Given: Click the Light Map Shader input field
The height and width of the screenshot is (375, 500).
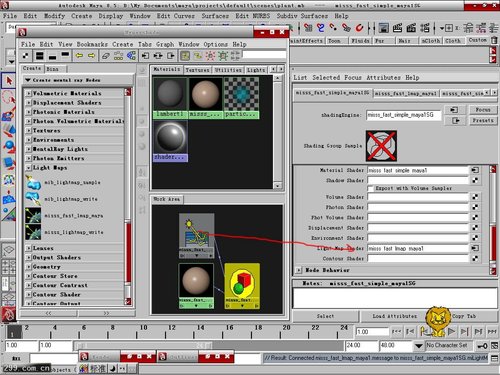Looking at the screenshot, I should tap(418, 248).
